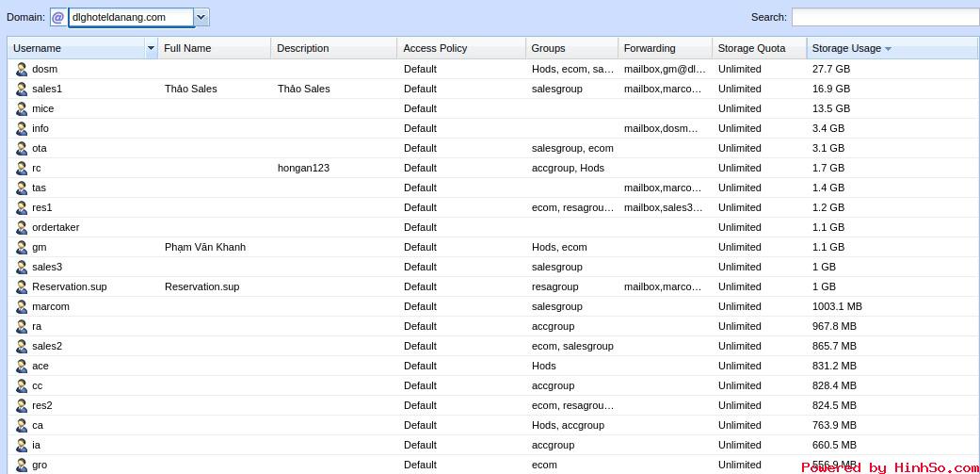Screen dimensions: 980x474
Task: Sort by Description column header
Action: pos(334,48)
